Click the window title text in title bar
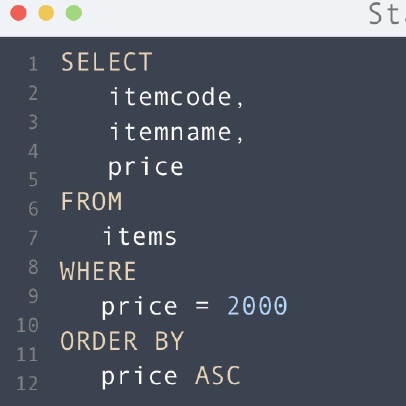This screenshot has height=406, width=406. (387, 14)
